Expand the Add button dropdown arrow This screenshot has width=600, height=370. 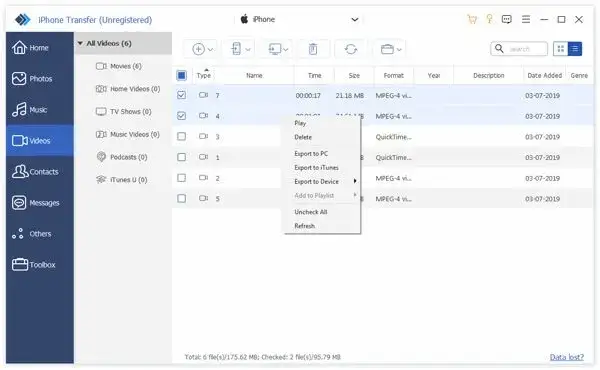pyautogui.click(x=210, y=49)
